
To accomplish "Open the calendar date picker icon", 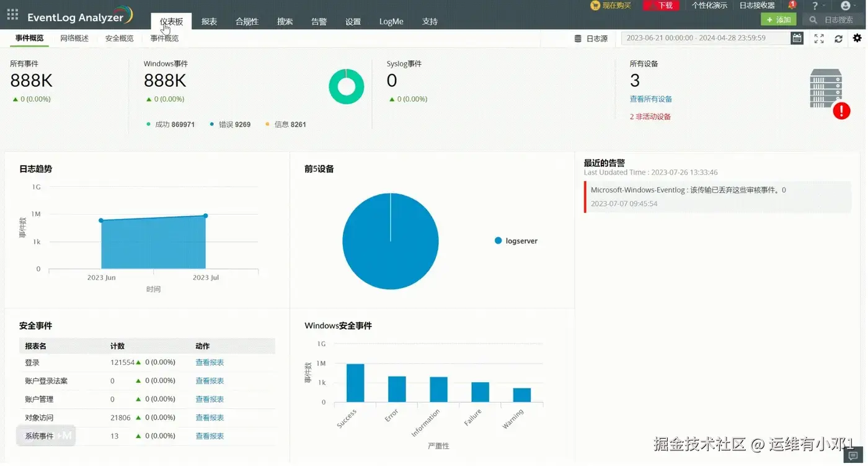I will tap(797, 38).
